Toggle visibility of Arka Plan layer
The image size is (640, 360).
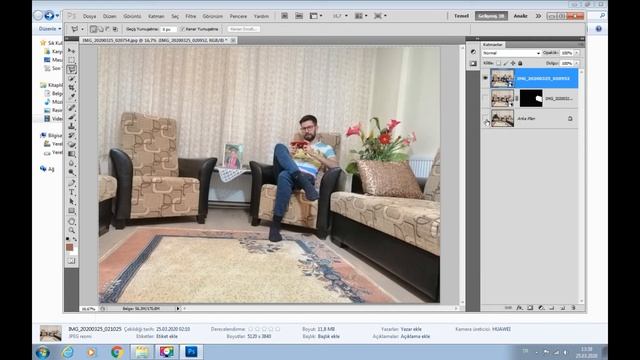click(485, 118)
